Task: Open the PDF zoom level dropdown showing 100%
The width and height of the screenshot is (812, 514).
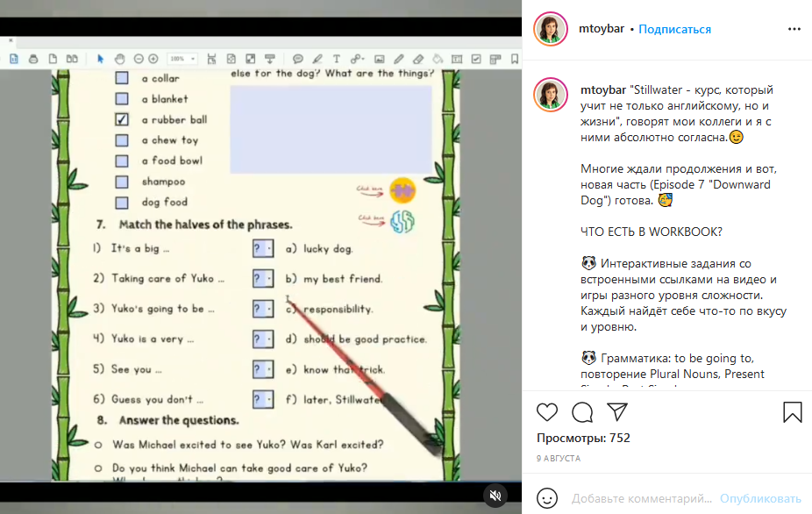Action: click(x=182, y=59)
